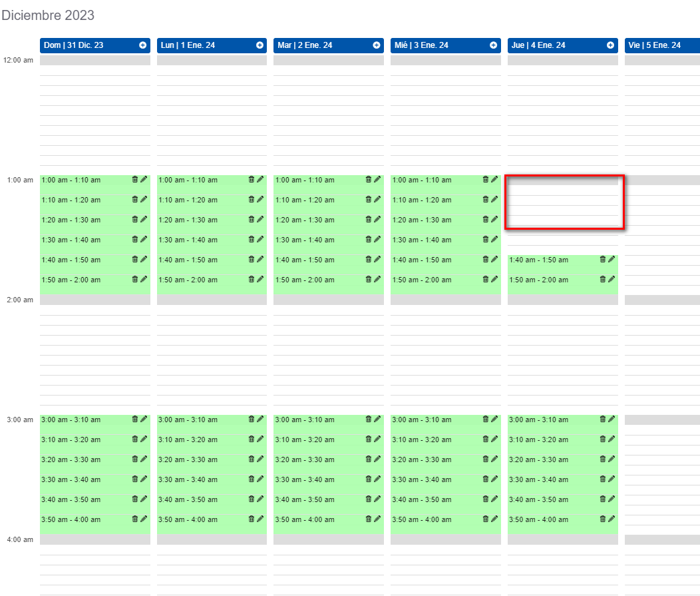Viewport: 700px width, 596px height.
Task: Edit the 3:00 am slot on Sunday
Action: point(142,419)
